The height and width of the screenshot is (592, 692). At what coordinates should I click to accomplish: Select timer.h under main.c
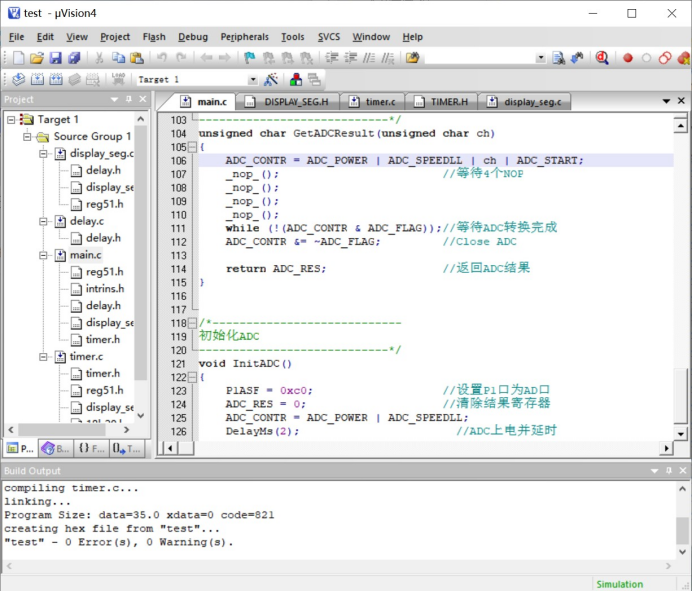103,339
